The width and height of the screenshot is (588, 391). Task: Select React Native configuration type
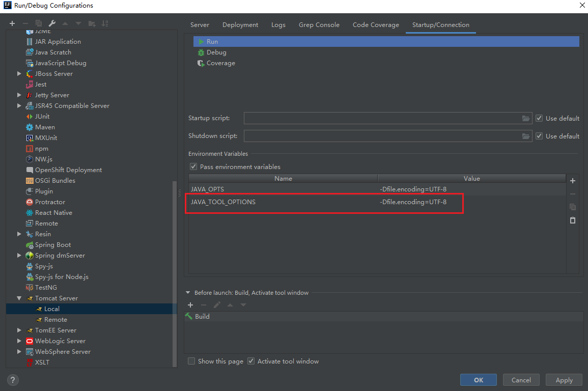pos(53,213)
